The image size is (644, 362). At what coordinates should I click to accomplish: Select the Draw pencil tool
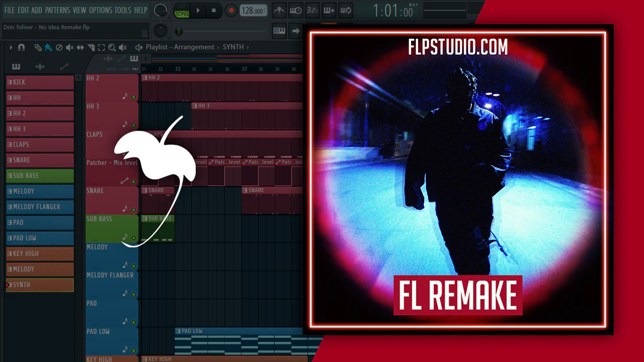38,47
